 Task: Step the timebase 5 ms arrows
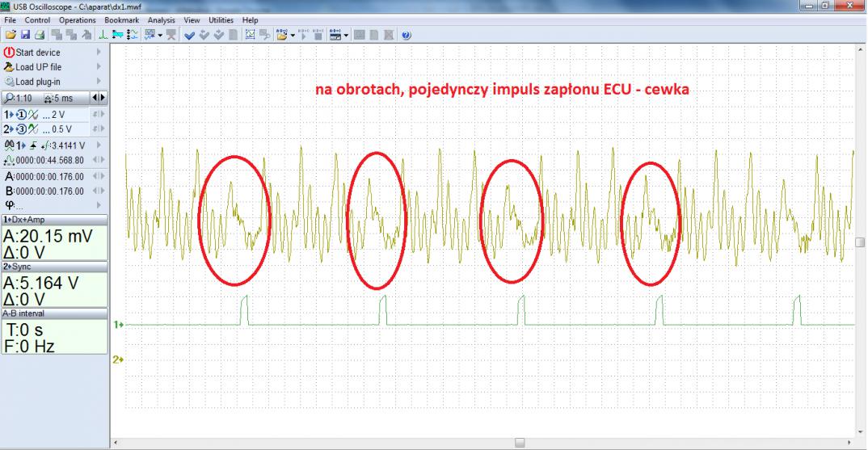[98, 98]
